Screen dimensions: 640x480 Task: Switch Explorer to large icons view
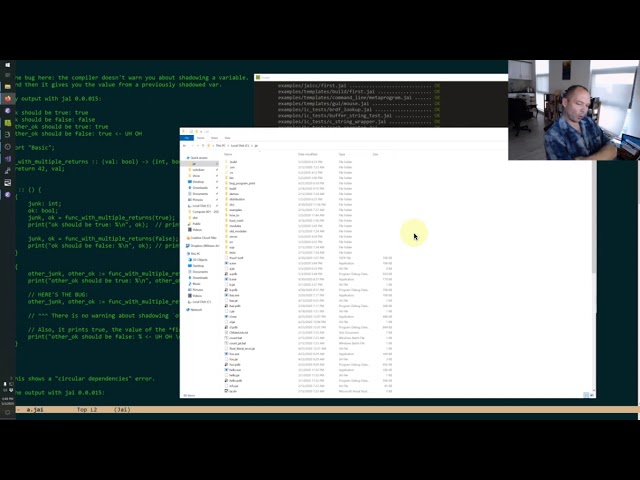click(x=592, y=395)
